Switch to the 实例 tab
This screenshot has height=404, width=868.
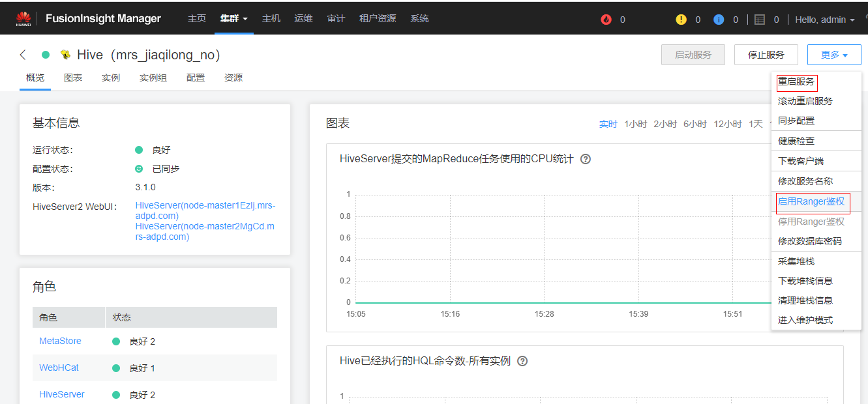click(x=111, y=78)
